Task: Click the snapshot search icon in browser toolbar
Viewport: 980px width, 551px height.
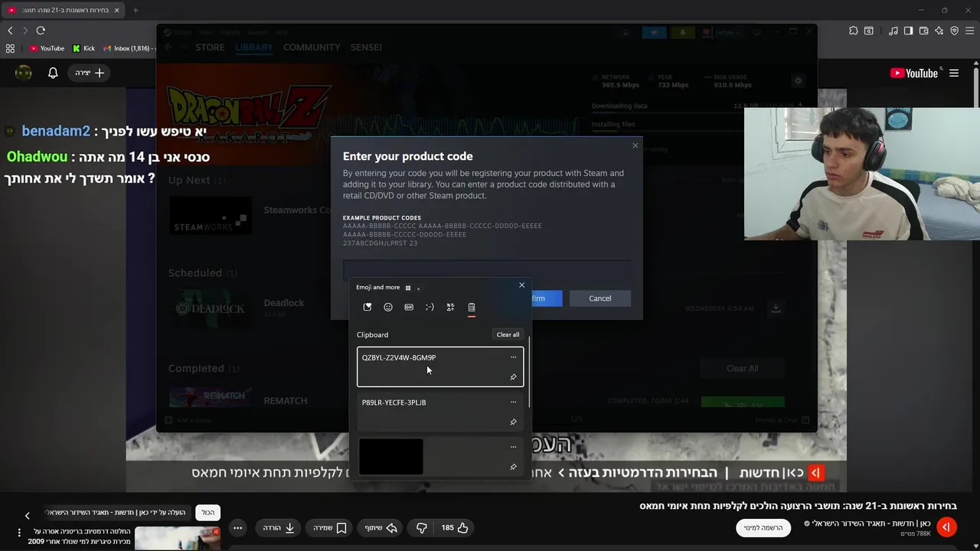Action: tap(869, 31)
